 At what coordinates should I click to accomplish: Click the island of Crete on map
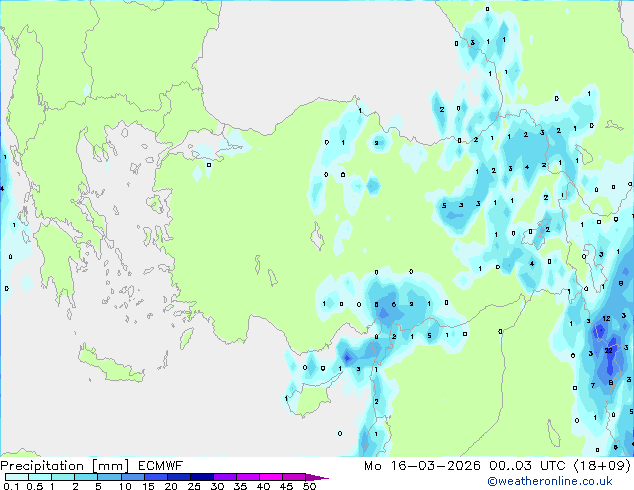110,366
